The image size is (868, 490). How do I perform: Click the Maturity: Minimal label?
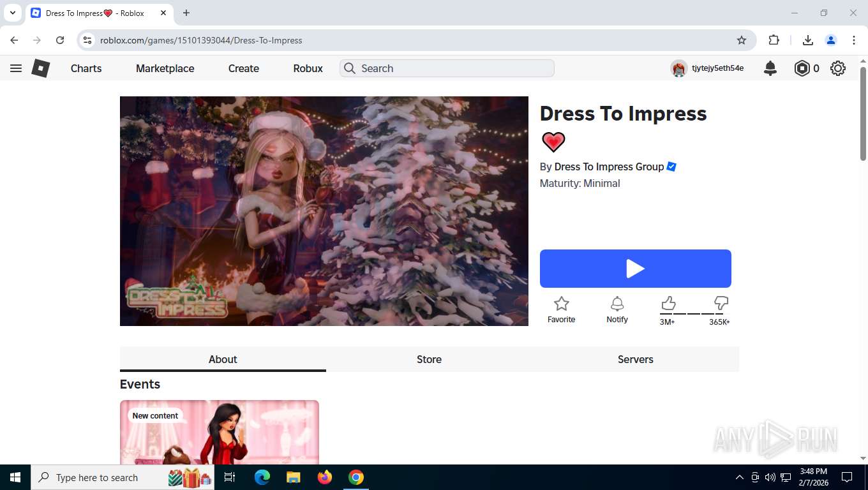coord(580,183)
